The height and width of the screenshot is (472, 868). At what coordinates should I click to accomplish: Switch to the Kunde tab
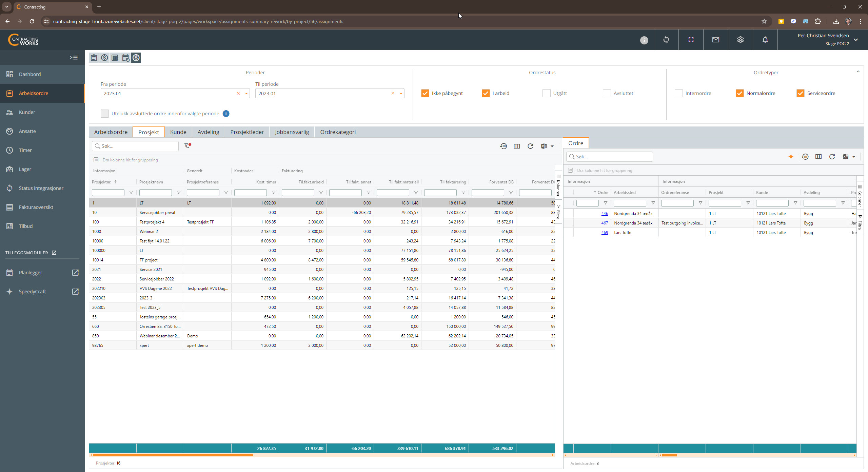coord(178,132)
